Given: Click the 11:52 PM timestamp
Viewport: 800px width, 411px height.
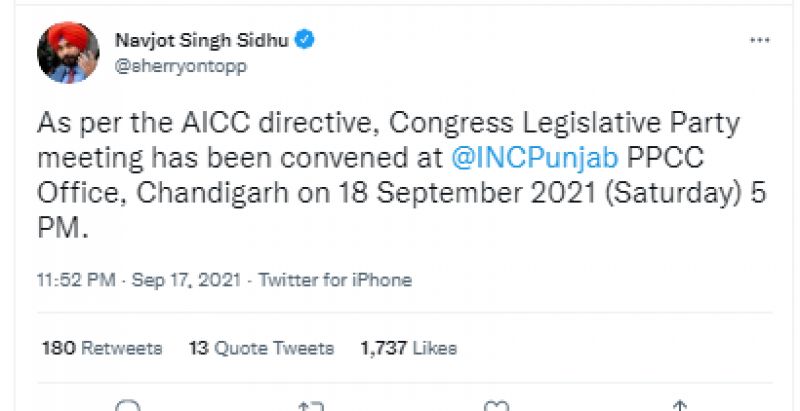Looking at the screenshot, I should click(x=75, y=280).
